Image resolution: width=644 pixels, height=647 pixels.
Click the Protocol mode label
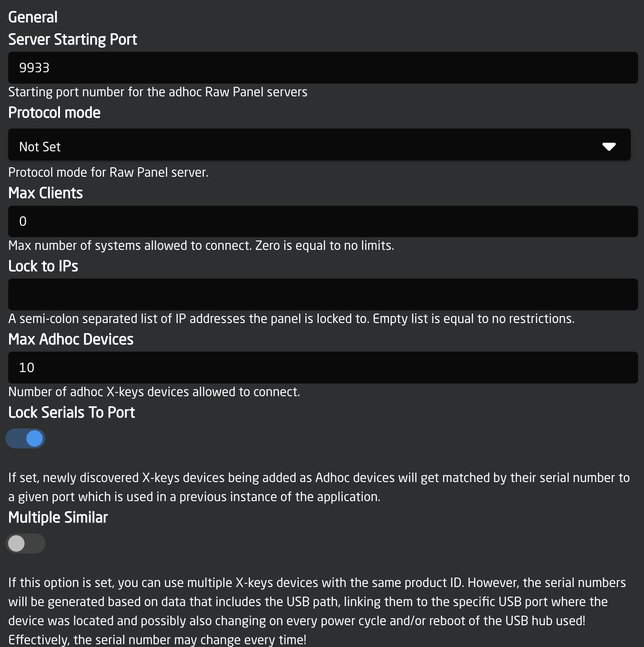click(x=54, y=113)
